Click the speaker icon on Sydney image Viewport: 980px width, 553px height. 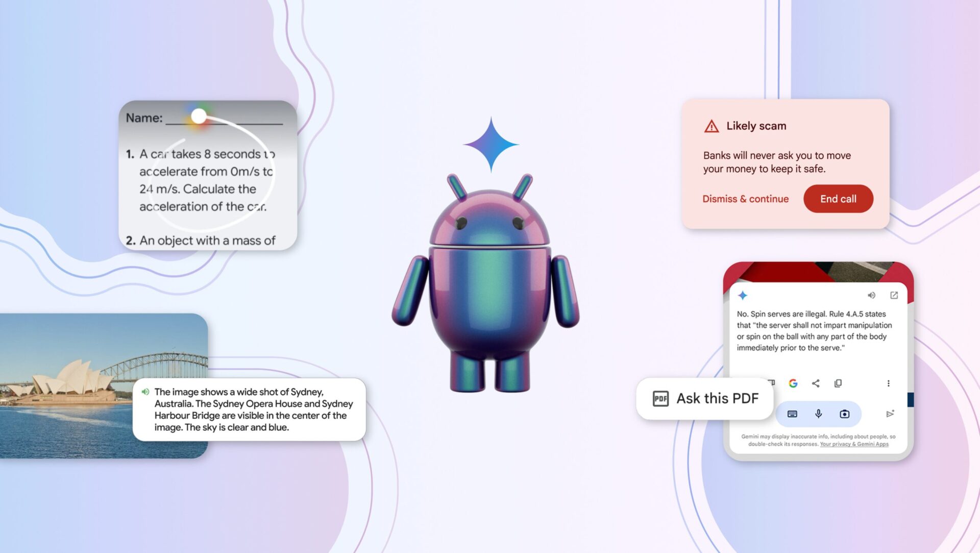pos(145,391)
